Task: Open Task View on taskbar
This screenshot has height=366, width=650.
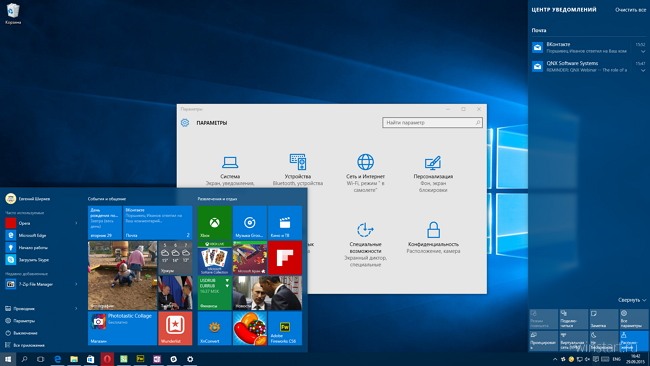Action: pyautogui.click(x=40, y=359)
